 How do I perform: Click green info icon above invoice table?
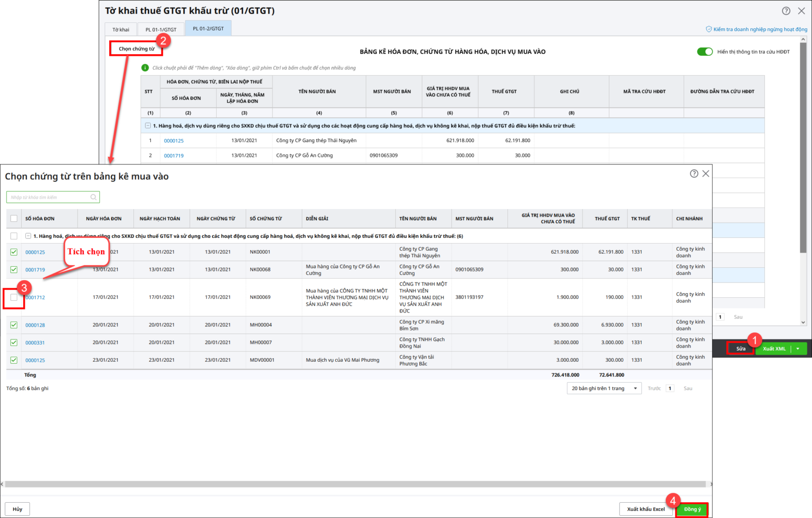point(145,68)
